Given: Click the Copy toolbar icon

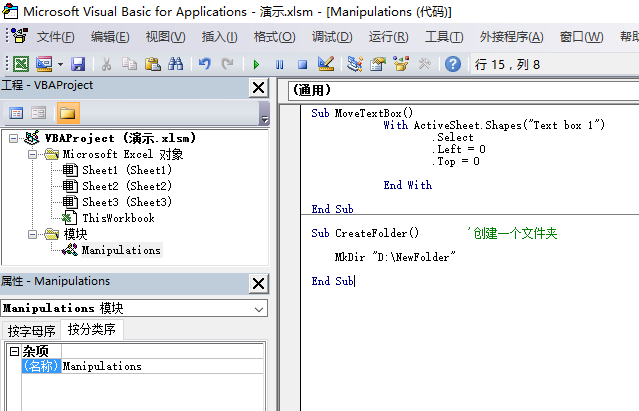Looking at the screenshot, I should pos(130,64).
